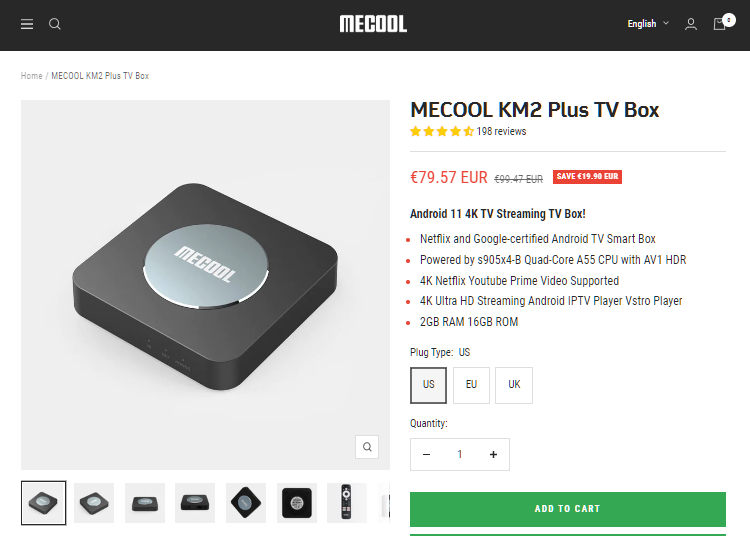This screenshot has height=536, width=750.
Task: Select the US plug type option
Action: 429,385
